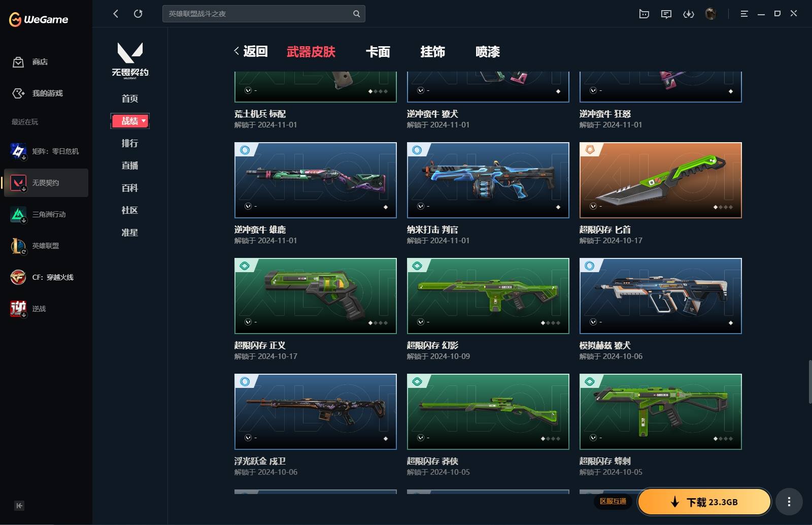812x525 pixels.
Task: Open 逆战 from the sidebar
Action: coord(46,309)
